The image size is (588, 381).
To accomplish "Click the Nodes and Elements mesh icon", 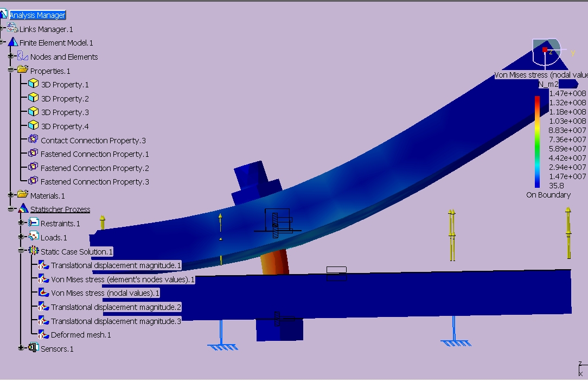I will (23, 56).
